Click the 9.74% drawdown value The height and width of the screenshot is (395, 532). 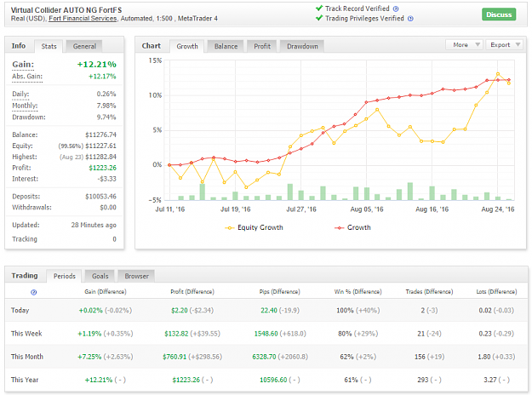click(x=106, y=117)
